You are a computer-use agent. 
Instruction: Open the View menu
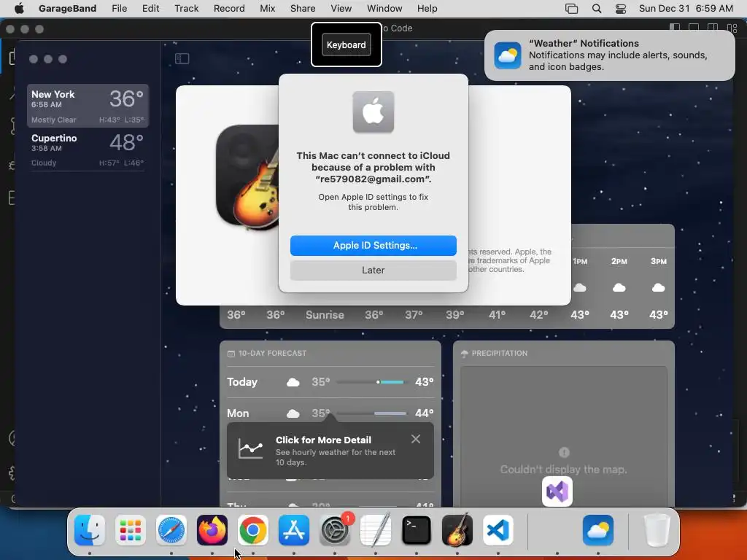pyautogui.click(x=341, y=8)
